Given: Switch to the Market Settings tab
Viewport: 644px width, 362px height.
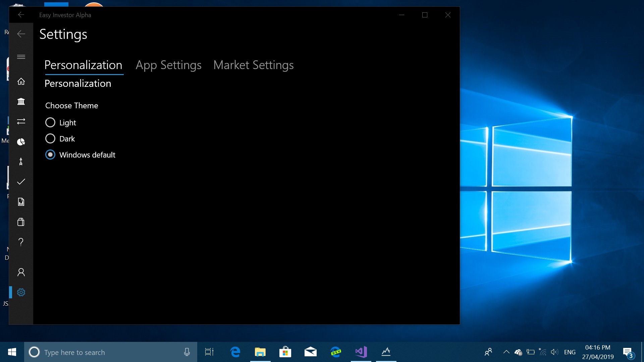Looking at the screenshot, I should pyautogui.click(x=253, y=65).
